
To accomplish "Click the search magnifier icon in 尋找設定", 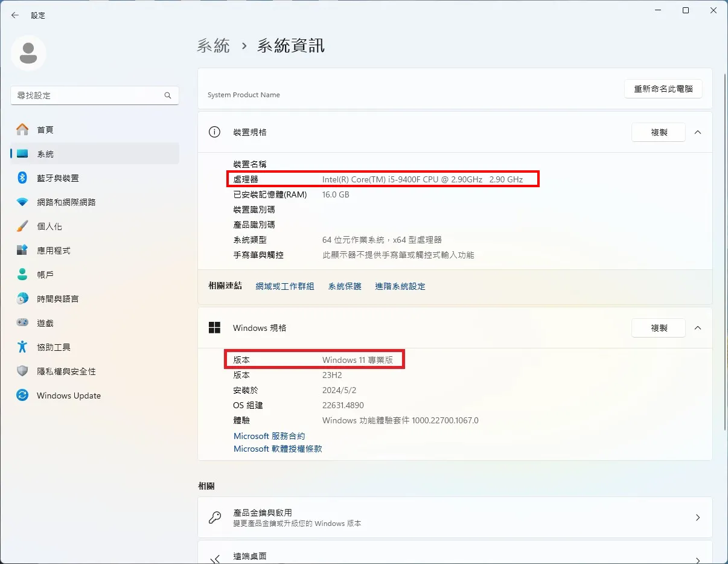I will click(168, 95).
